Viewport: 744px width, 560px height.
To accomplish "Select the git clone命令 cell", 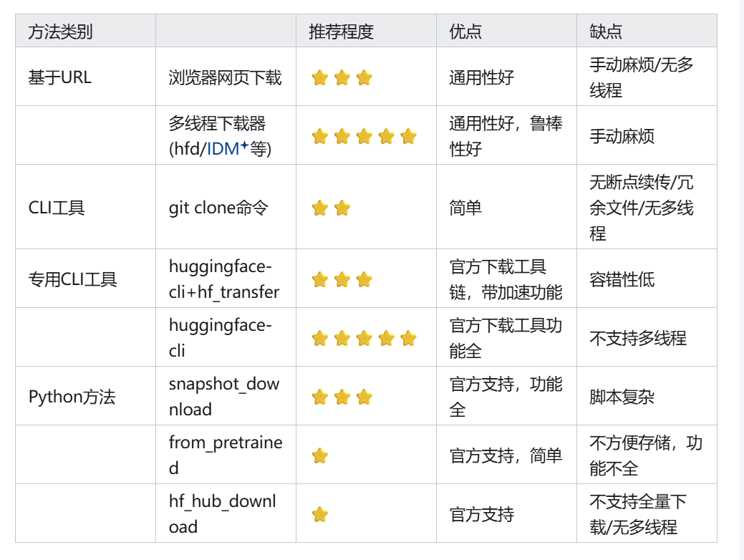I will [x=226, y=208].
